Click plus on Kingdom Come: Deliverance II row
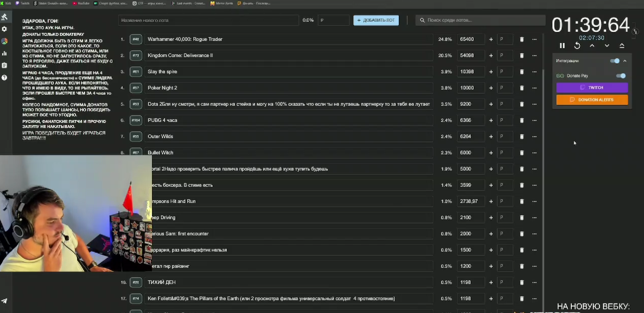The height and width of the screenshot is (313, 644). tap(491, 55)
